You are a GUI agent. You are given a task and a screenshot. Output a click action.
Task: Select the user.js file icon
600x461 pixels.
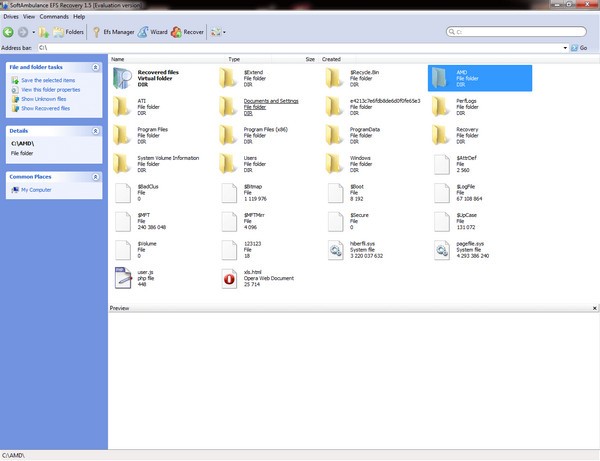[123, 278]
